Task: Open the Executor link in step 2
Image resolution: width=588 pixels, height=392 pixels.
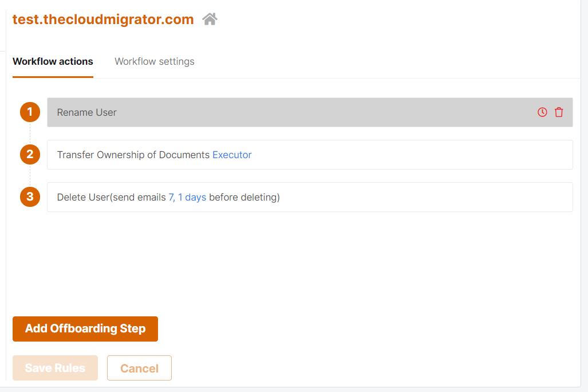Action: [232, 155]
